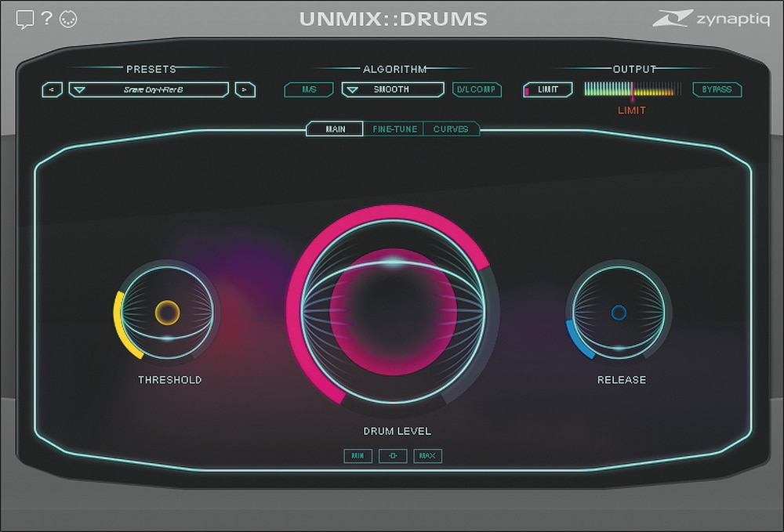784x532 pixels.
Task: Click the RELEASE label
Action: [622, 380]
